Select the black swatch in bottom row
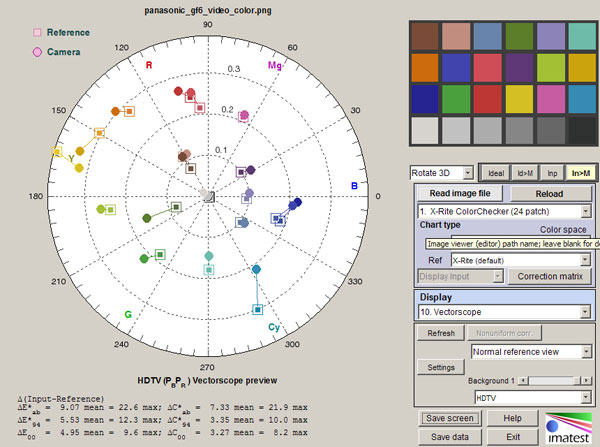 582,131
